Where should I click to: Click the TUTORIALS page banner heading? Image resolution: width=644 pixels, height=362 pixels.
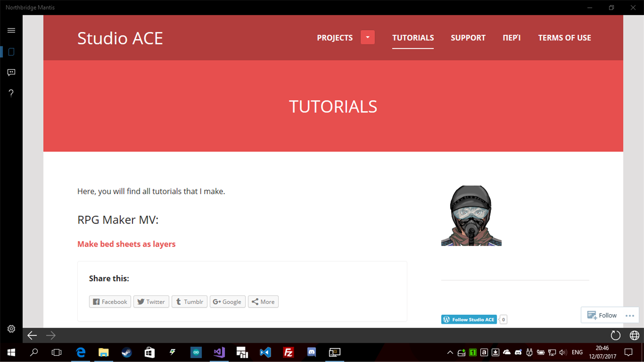[x=333, y=107]
